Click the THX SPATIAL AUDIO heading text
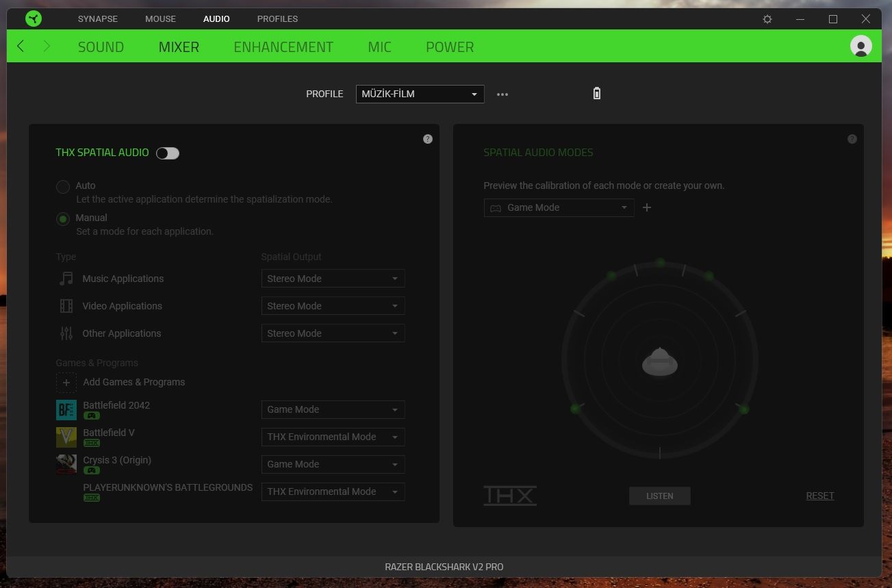Screen dimensions: 892x588 coord(102,153)
